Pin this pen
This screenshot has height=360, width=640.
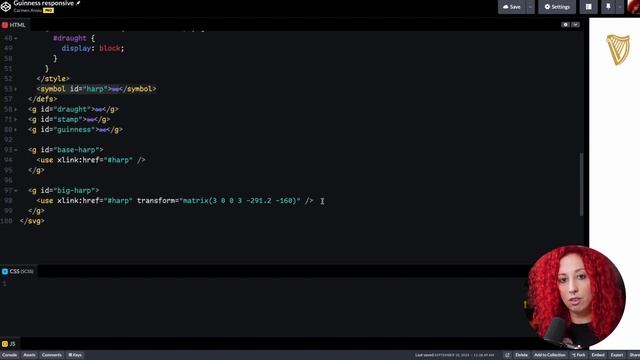(x=608, y=7)
